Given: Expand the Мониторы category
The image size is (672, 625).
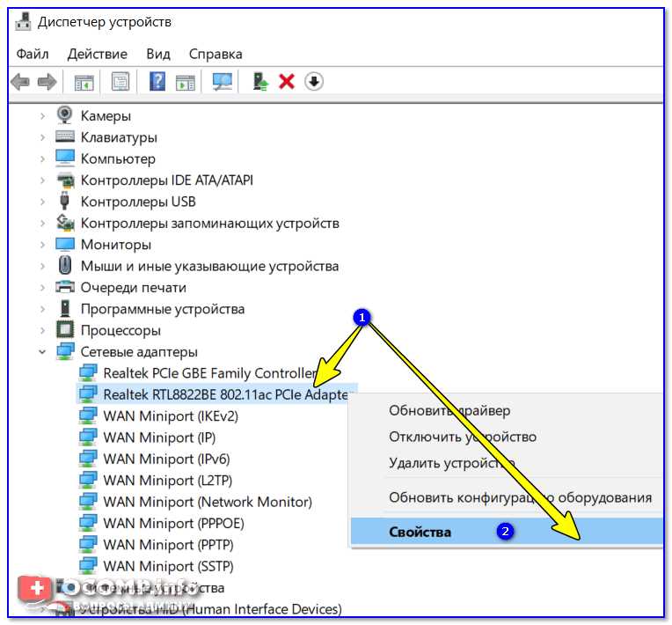Looking at the screenshot, I should [x=42, y=245].
